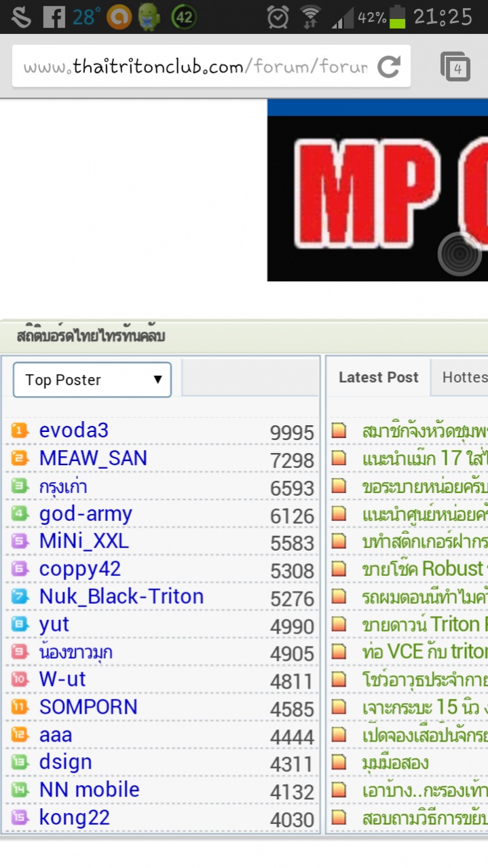Open the Top Poster dropdown
Image resolution: width=488 pixels, height=868 pixels.
pyautogui.click(x=92, y=380)
